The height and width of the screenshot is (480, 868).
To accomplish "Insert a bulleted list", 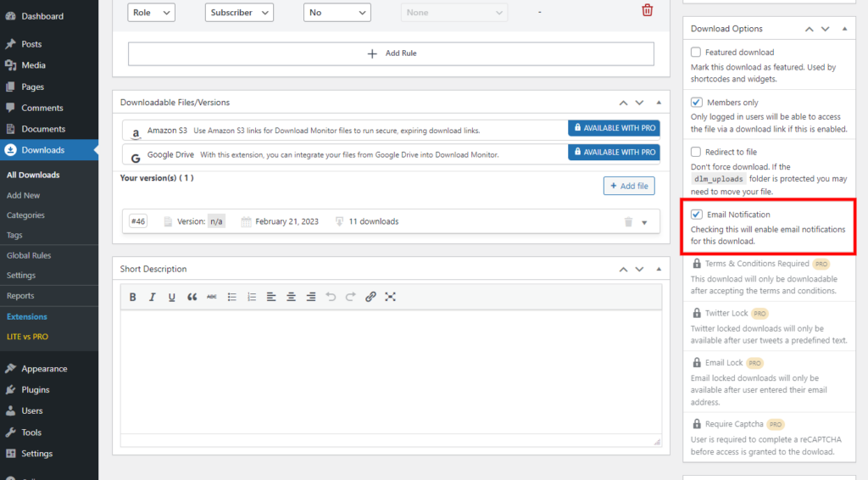I will coord(231,297).
